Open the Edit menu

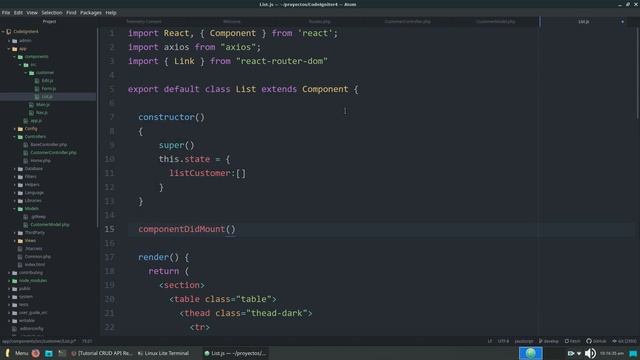point(18,13)
